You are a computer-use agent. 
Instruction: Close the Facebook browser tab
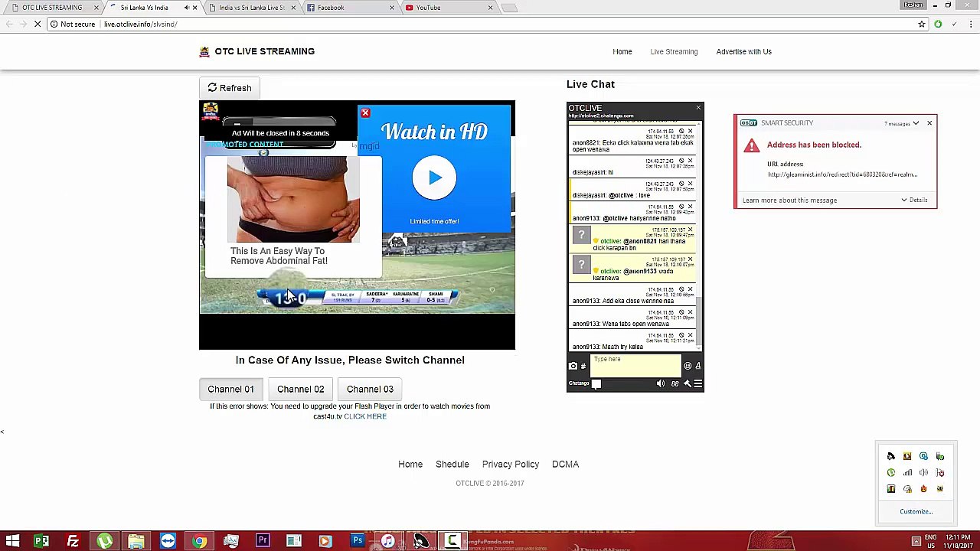pos(392,8)
